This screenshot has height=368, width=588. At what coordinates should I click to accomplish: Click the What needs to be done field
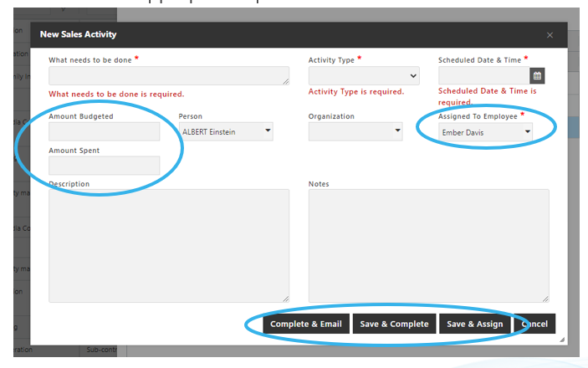(x=167, y=76)
